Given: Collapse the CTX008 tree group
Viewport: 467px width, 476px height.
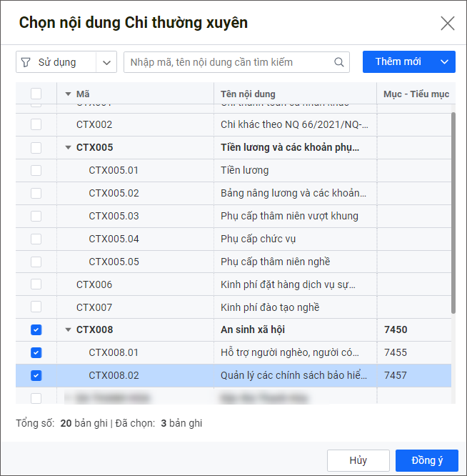Looking at the screenshot, I should pos(69,330).
